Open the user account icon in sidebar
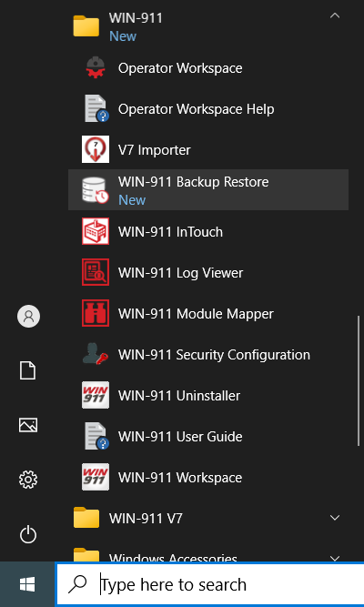The image size is (364, 607). tap(28, 317)
